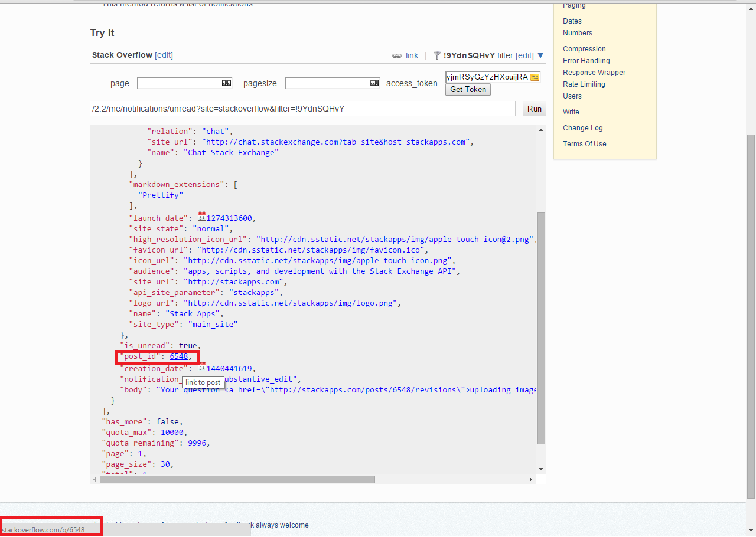Click the JSON pane scroll-left arrow
756x537 pixels.
pyautogui.click(x=94, y=480)
